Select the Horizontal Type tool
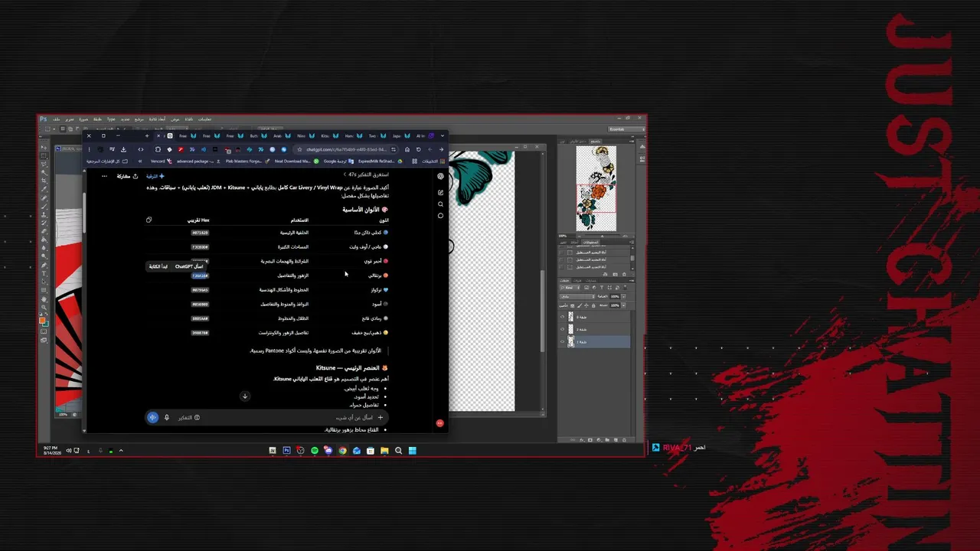 pos(44,273)
